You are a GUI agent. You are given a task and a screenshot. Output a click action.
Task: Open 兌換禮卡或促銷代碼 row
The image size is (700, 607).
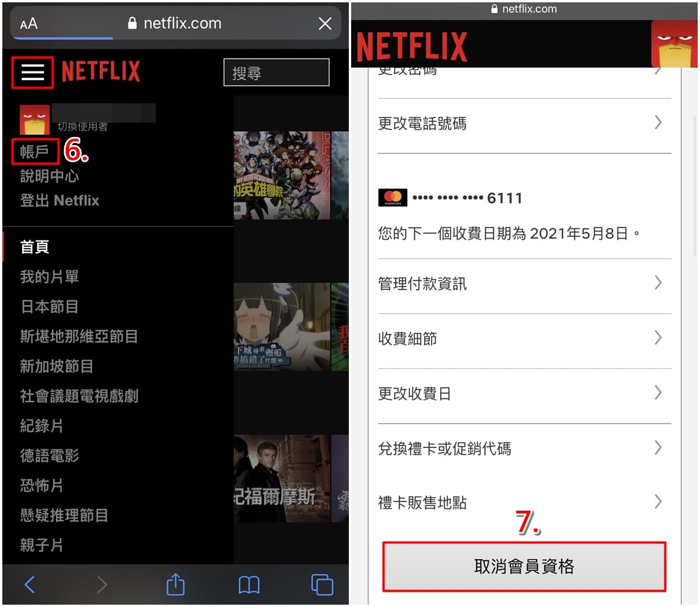click(x=524, y=448)
